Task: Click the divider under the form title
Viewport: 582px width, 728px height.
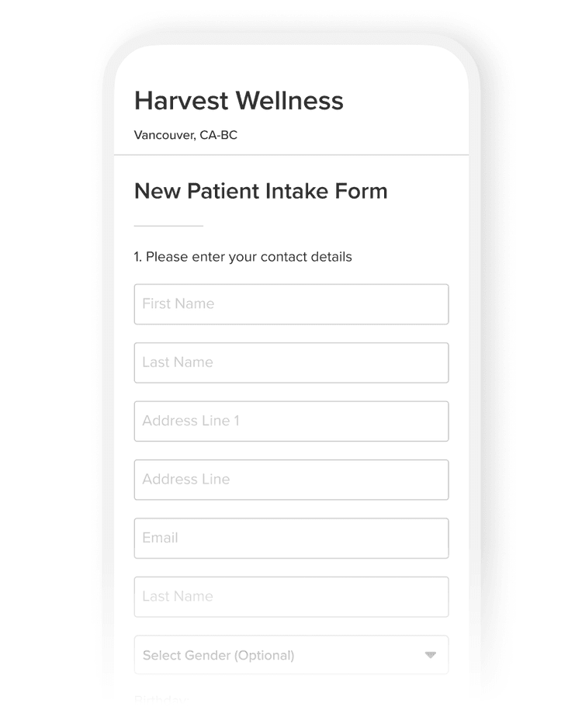Action: [168, 226]
